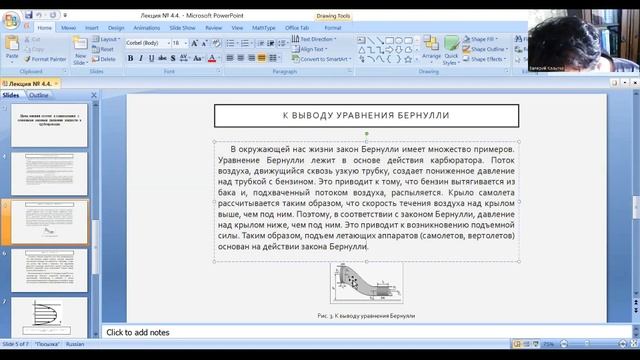Pick the straight line shape
This screenshot has width=640, height=360.
tap(371, 40)
